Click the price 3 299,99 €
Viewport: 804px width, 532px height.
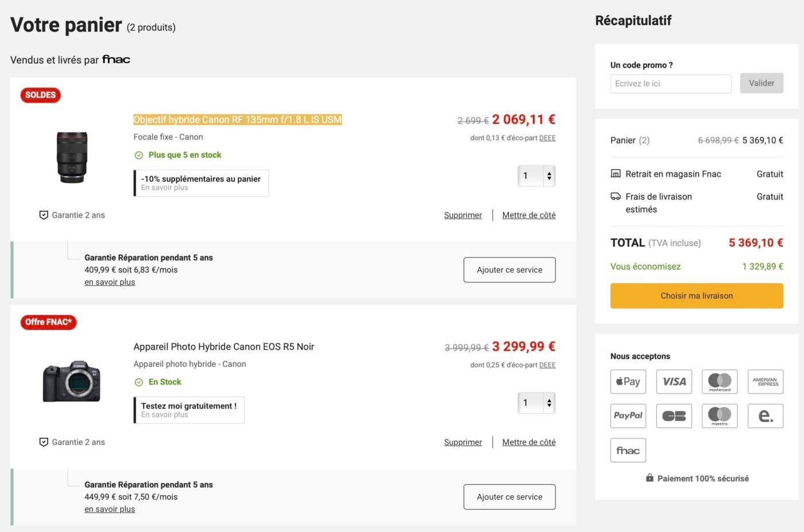tap(524, 347)
